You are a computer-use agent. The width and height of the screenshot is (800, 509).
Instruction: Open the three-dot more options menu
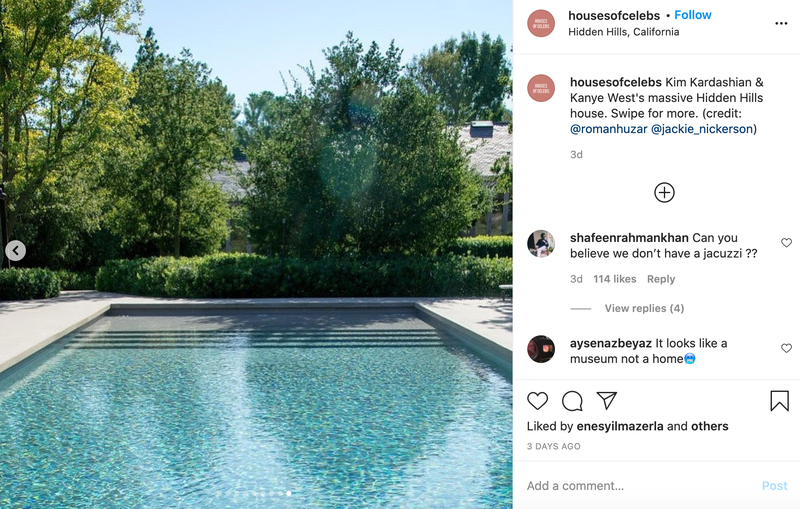click(781, 23)
